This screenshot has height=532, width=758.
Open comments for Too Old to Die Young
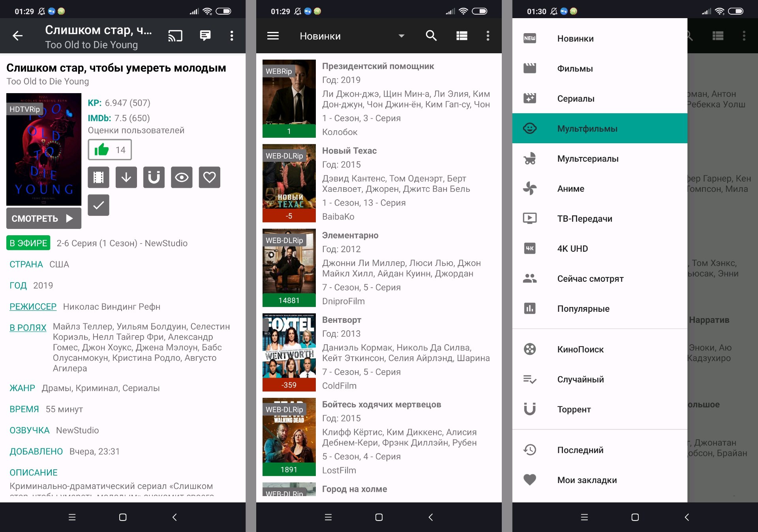click(205, 36)
